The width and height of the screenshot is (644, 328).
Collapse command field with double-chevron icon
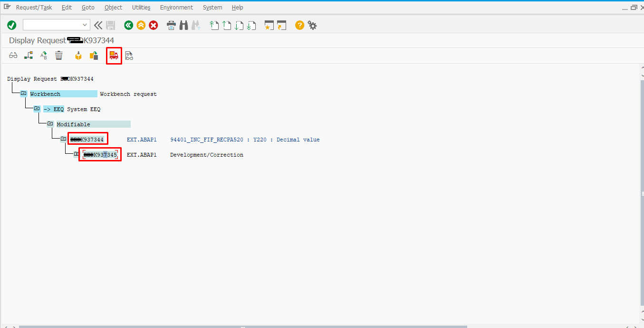point(98,25)
